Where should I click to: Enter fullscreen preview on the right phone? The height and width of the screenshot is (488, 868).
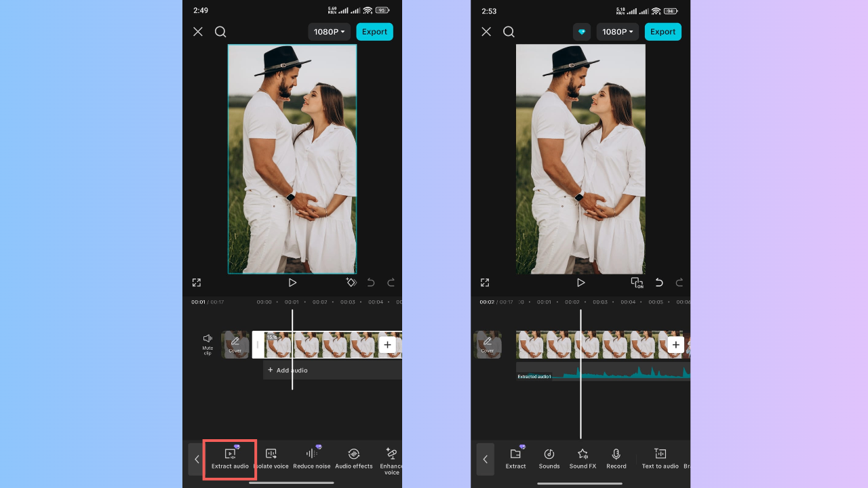pyautogui.click(x=485, y=283)
